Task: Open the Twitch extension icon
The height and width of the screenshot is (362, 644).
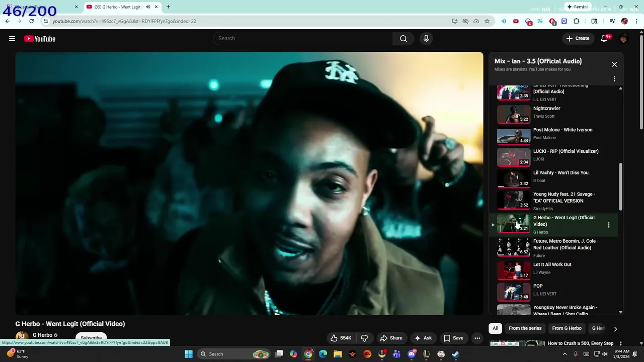Action: pyautogui.click(x=564, y=21)
